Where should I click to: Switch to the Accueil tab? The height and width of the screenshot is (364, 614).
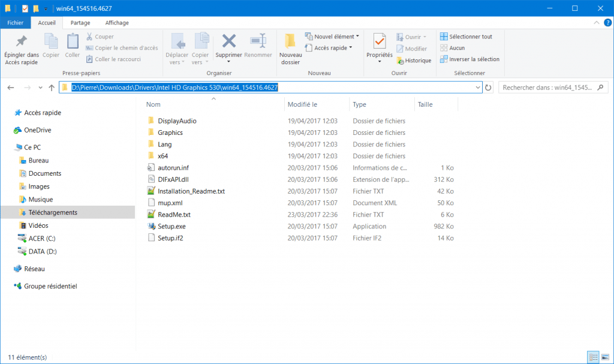[x=47, y=23]
